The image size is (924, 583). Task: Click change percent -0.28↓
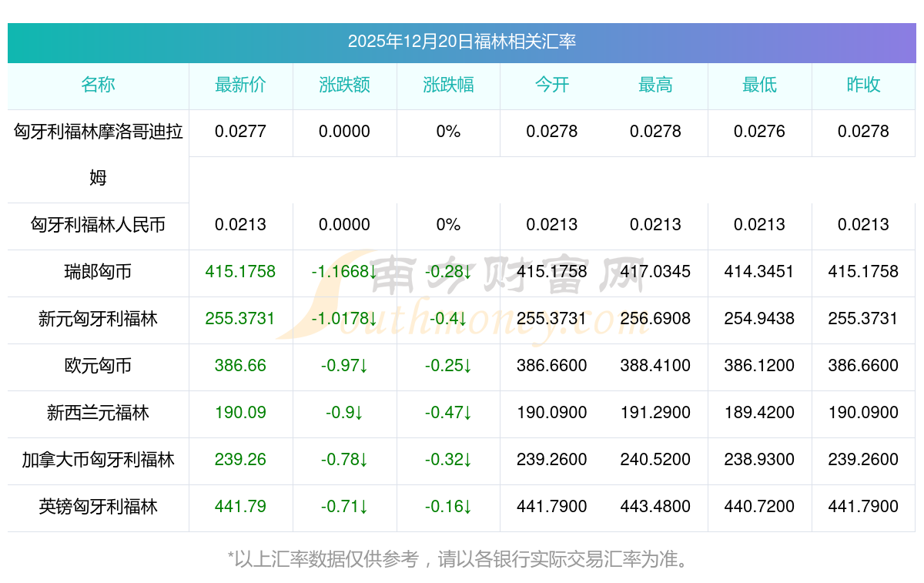[x=448, y=272]
